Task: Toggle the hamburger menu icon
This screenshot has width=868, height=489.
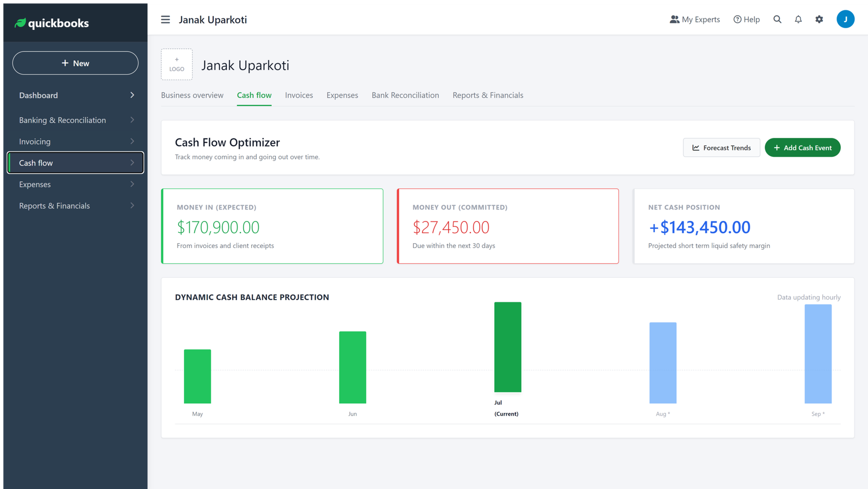Action: click(x=165, y=20)
